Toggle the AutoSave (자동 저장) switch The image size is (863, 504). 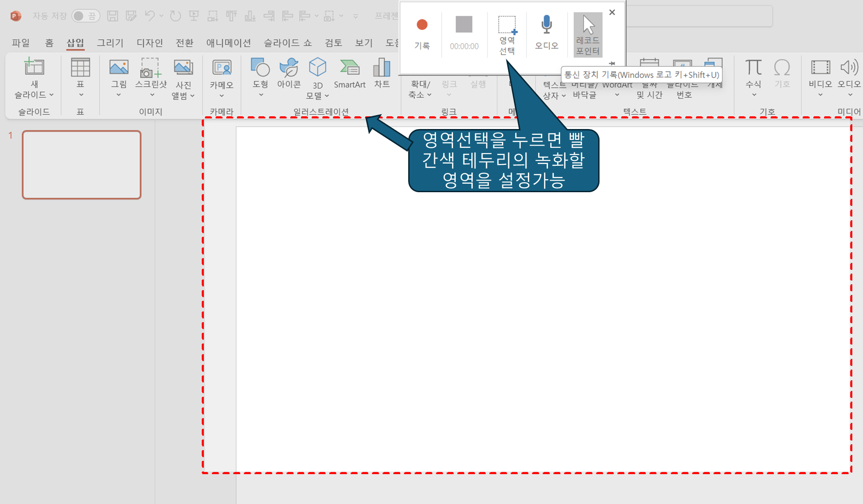(x=85, y=16)
